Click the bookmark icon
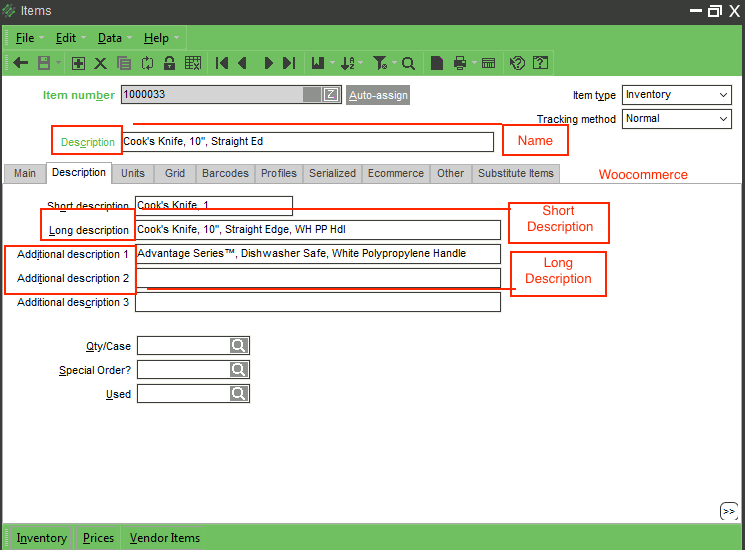The height and width of the screenshot is (550, 745). (x=318, y=63)
